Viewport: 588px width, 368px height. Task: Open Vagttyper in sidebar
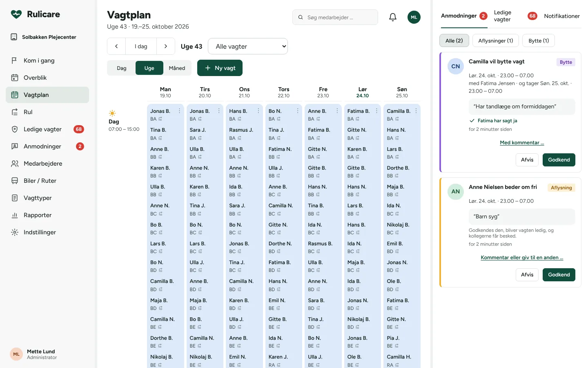point(47,198)
